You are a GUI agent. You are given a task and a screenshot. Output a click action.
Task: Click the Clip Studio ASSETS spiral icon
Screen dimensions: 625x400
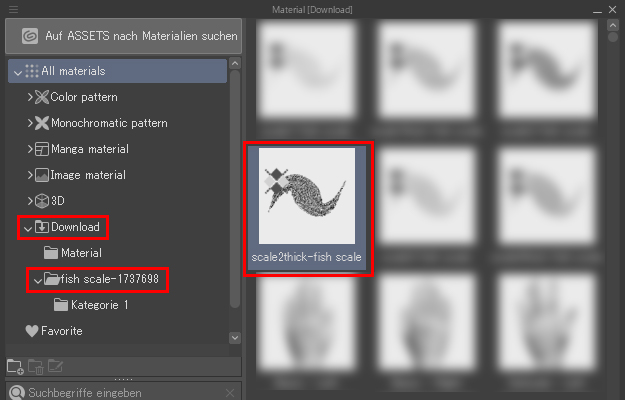[30, 36]
